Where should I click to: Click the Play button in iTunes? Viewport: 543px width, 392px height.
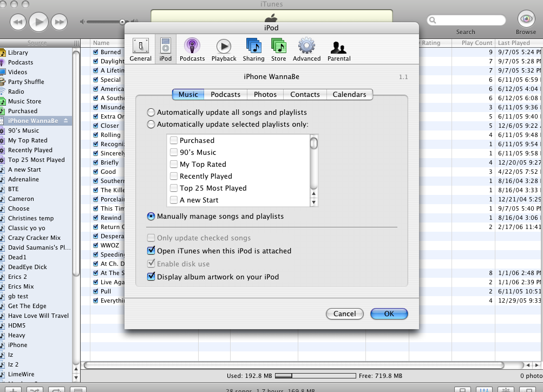pyautogui.click(x=38, y=22)
